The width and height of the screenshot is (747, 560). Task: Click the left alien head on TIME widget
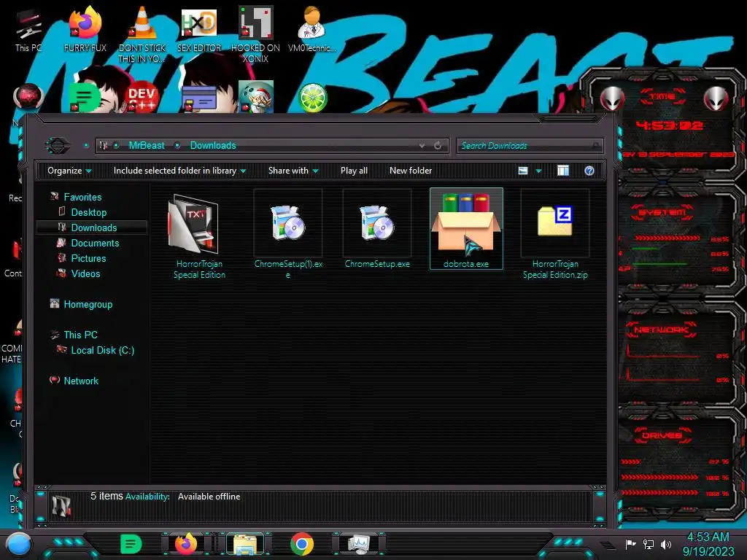pos(612,98)
